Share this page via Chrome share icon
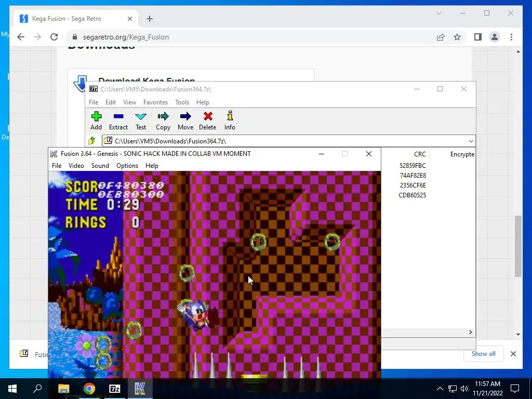 (x=441, y=37)
